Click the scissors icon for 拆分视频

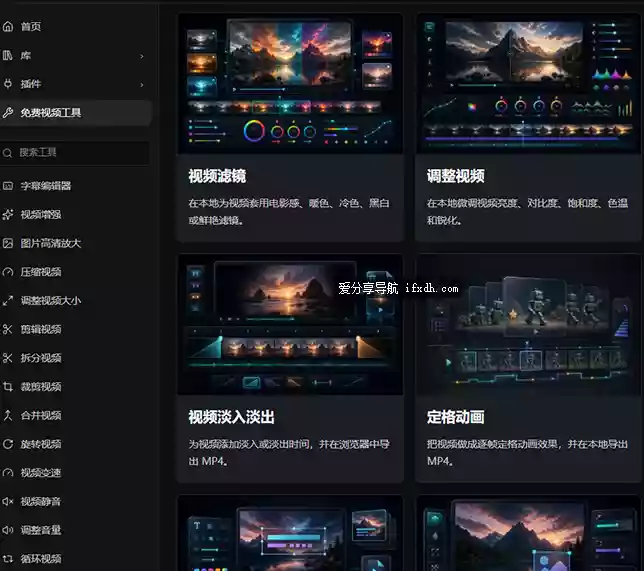[8, 358]
